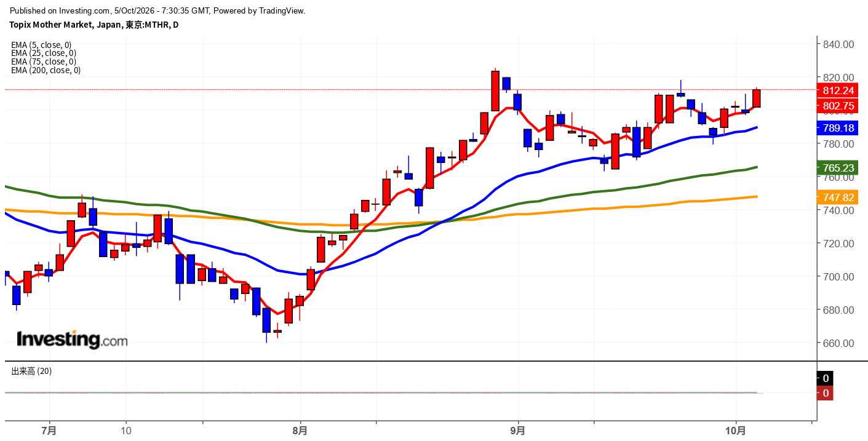Click the "Published on Investing.com" header line
This screenshot has height=441, width=868.
click(x=157, y=11)
